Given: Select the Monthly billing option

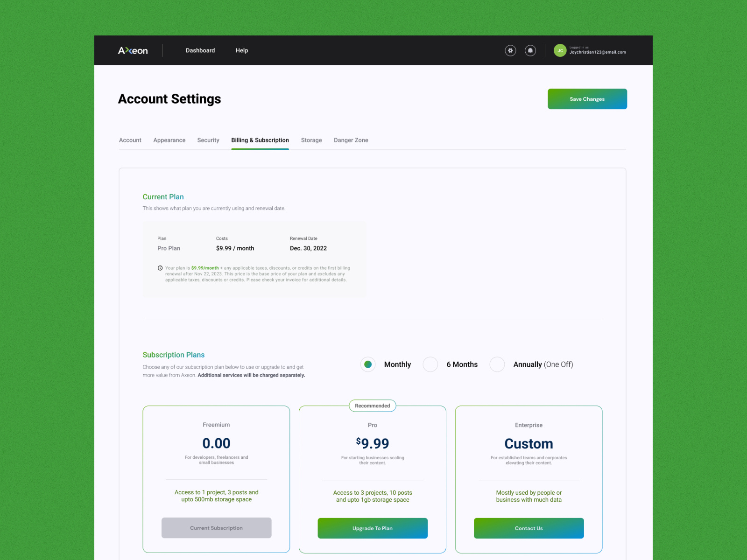Looking at the screenshot, I should pos(368,364).
